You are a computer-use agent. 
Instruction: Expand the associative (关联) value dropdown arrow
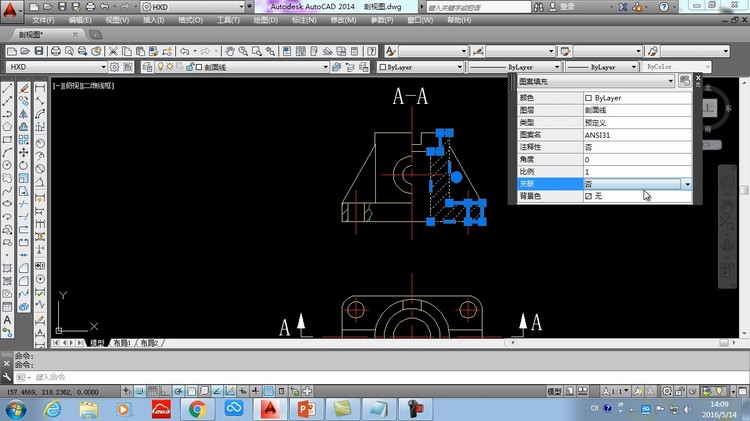point(687,184)
